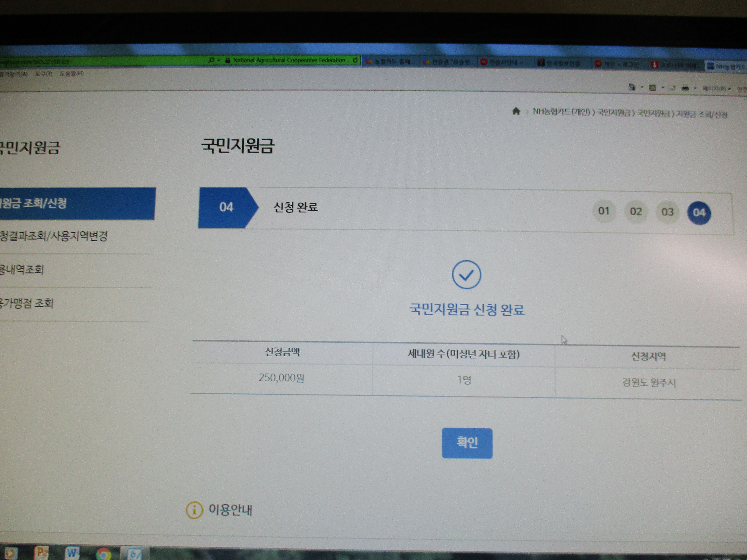Click the lock security icon in address bar
Image resolution: width=747 pixels, height=560 pixels.
pos(228,60)
